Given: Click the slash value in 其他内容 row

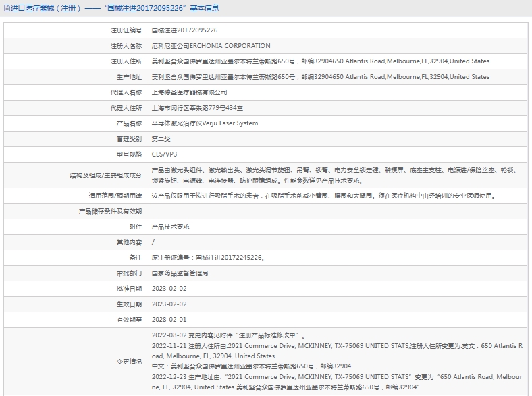Looking at the screenshot, I should 153,242.
